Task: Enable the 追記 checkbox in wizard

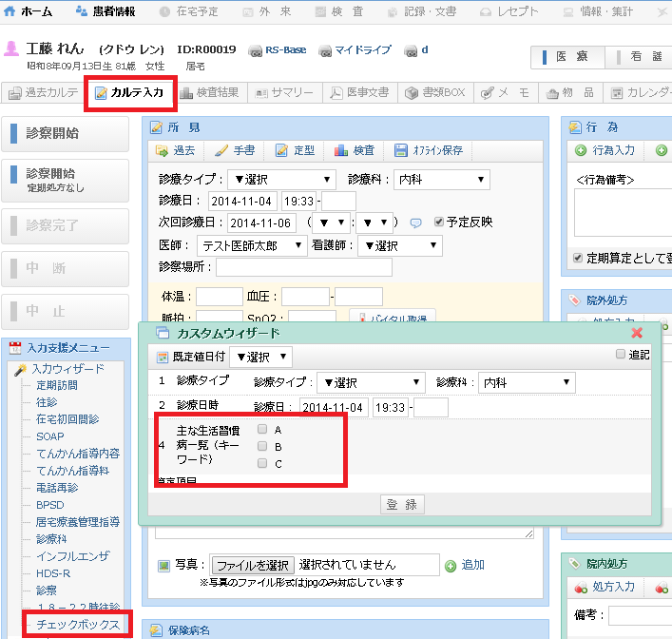Action: [x=620, y=354]
